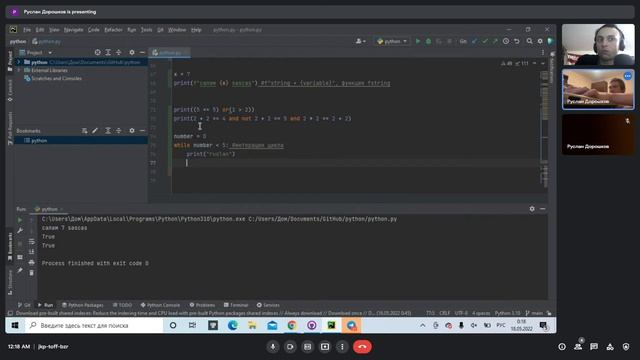Select Scratches and Consoles in tree

pyautogui.click(x=56, y=78)
